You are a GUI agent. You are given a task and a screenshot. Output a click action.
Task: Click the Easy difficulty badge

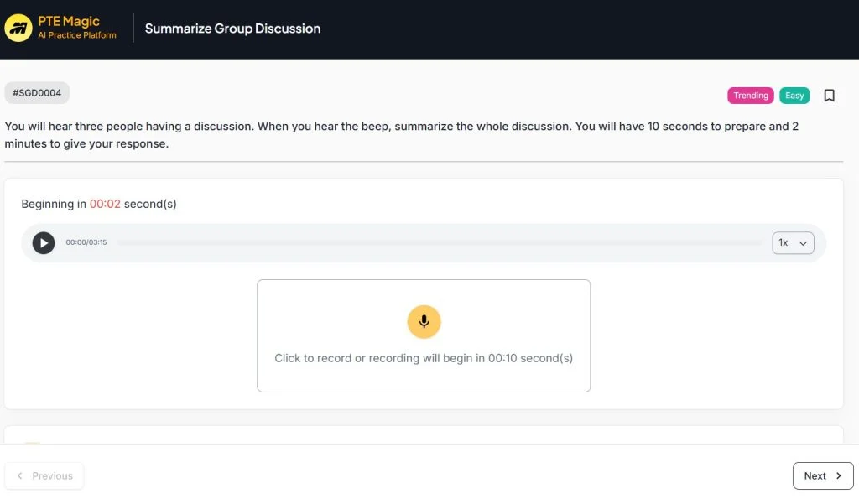tap(794, 96)
